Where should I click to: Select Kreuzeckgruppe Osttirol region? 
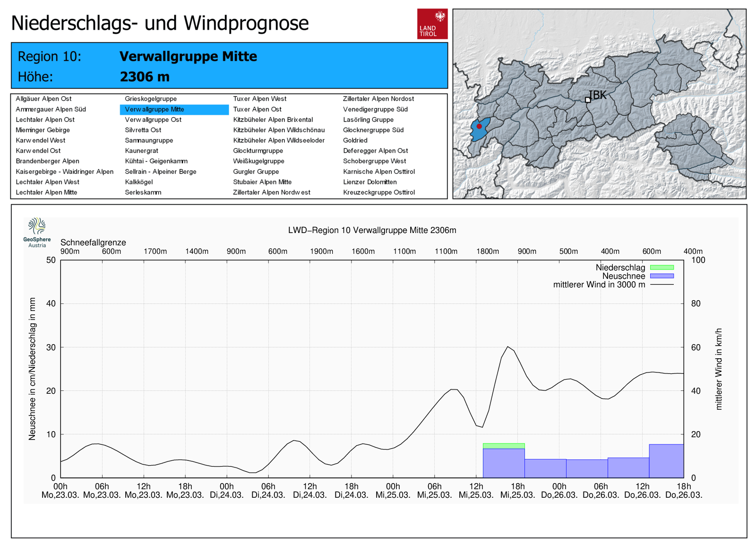coord(378,192)
